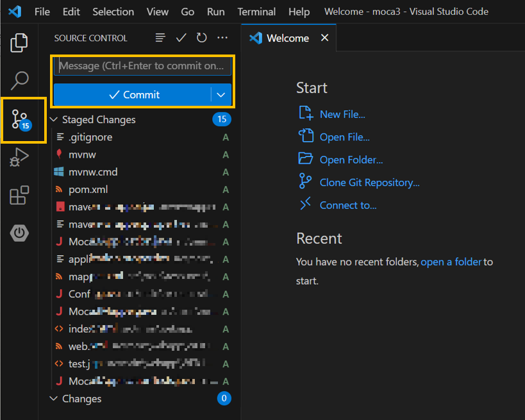525x420 pixels.
Task: Select the Welcome tab
Action: click(x=288, y=38)
